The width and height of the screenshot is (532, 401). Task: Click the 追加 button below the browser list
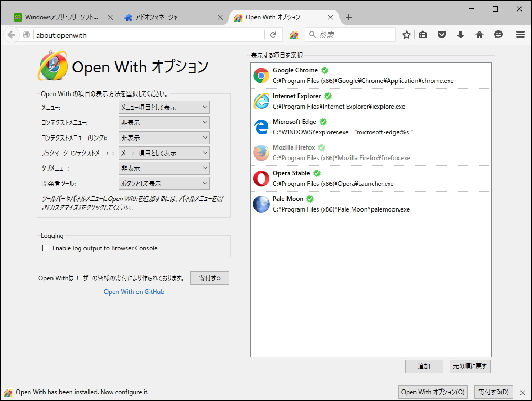click(424, 366)
